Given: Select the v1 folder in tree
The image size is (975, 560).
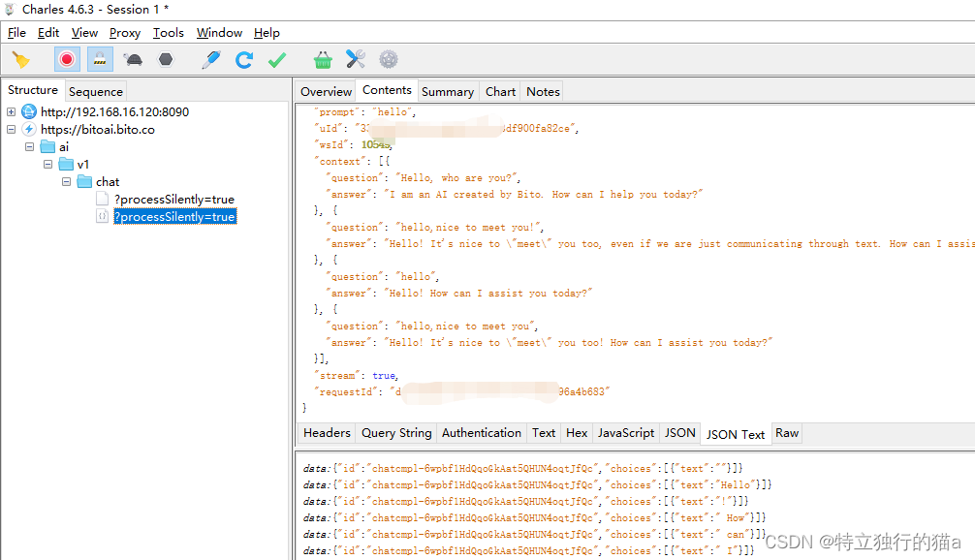Looking at the screenshot, I should [83, 164].
